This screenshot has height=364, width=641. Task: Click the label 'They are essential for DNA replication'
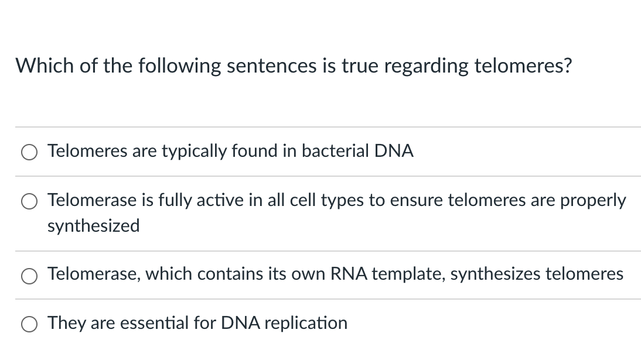click(197, 322)
